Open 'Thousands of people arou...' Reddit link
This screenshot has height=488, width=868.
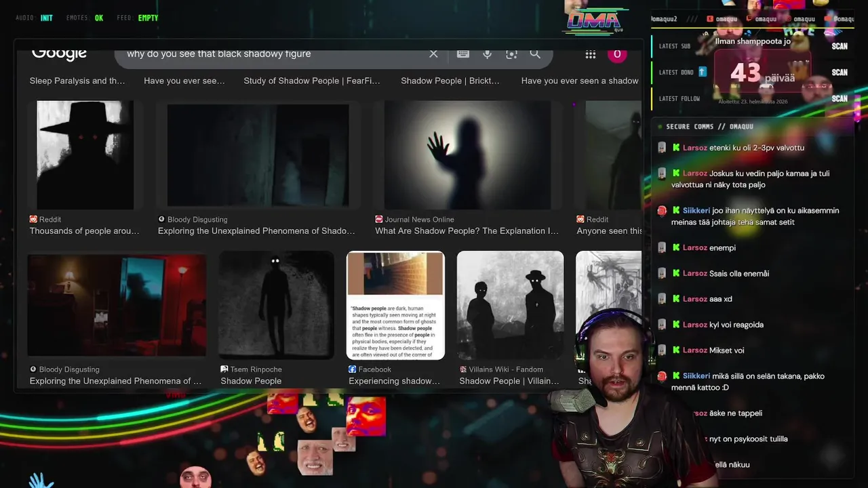[x=85, y=231]
